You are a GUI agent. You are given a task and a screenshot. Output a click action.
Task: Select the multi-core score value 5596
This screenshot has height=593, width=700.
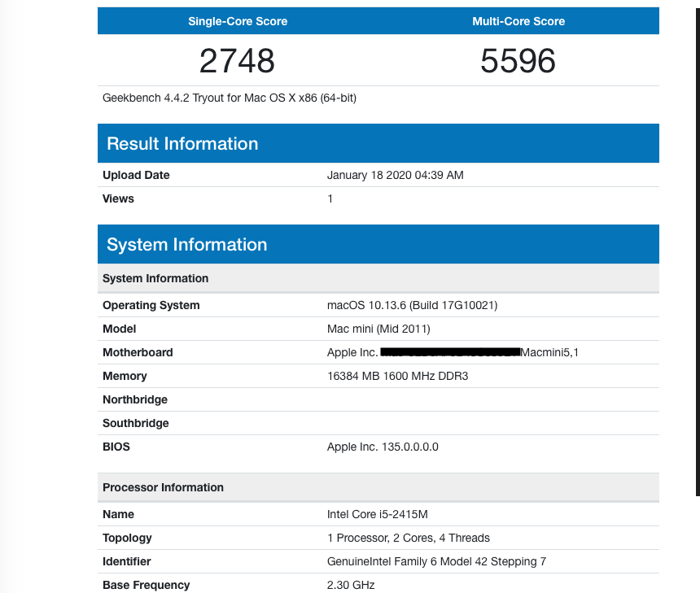click(518, 61)
